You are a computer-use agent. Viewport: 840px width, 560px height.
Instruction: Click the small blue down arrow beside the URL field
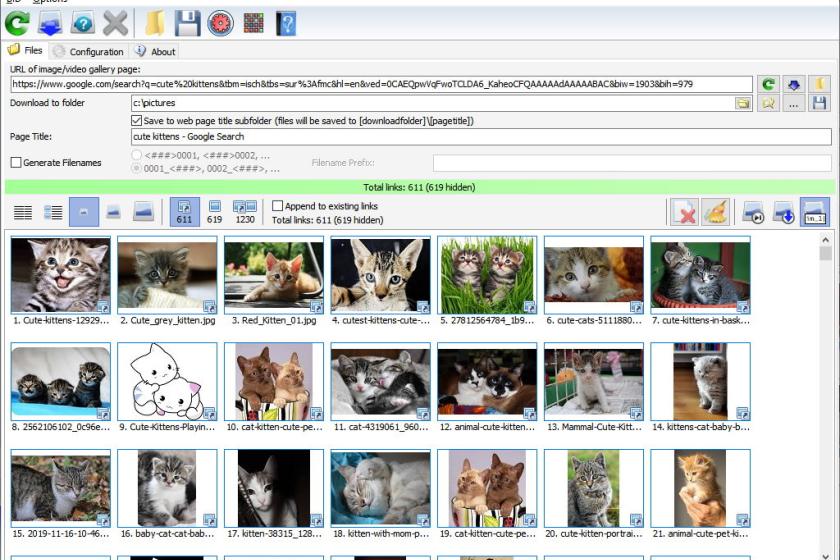(x=794, y=84)
